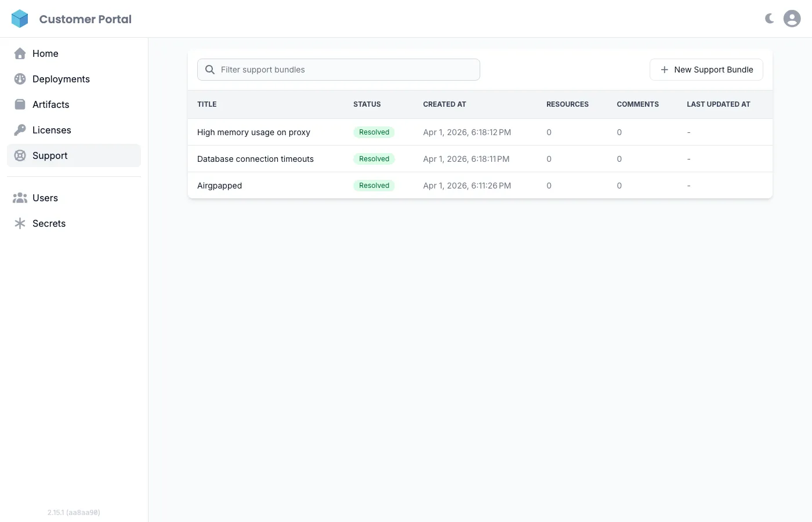The height and width of the screenshot is (522, 812).
Task: Open the High memory usage on proxy bundle
Action: tap(253, 132)
